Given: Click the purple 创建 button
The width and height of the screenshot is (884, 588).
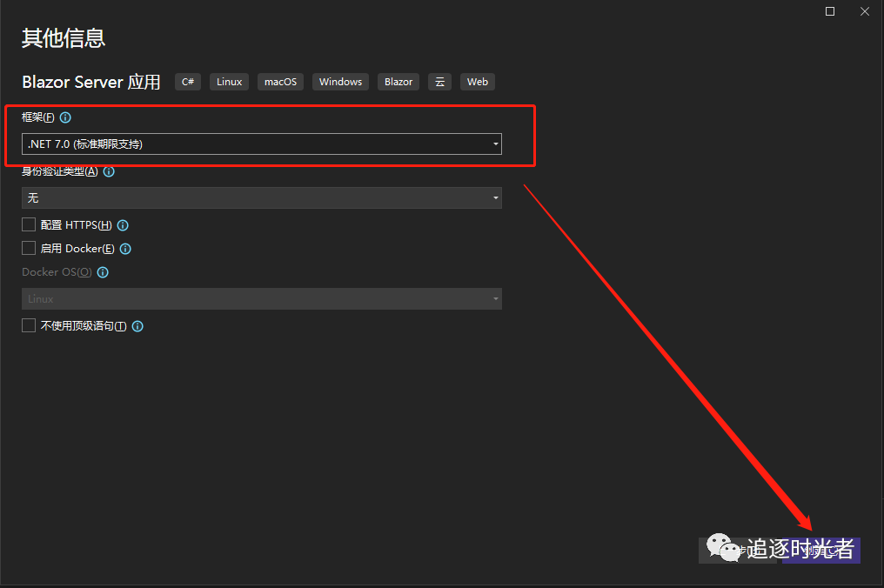Looking at the screenshot, I should (821, 550).
